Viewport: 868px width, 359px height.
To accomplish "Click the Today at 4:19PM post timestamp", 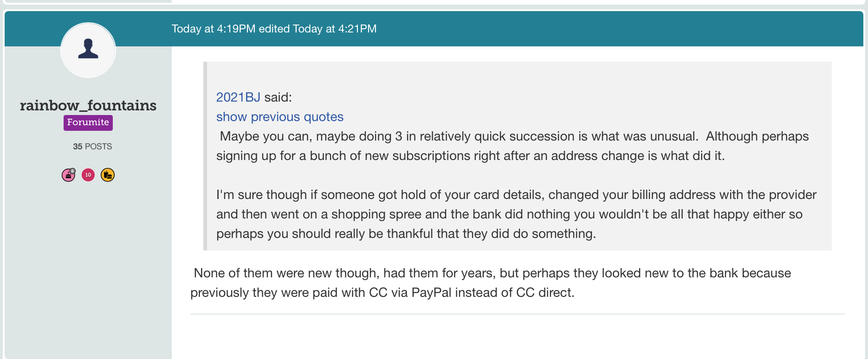I will pos(214,29).
